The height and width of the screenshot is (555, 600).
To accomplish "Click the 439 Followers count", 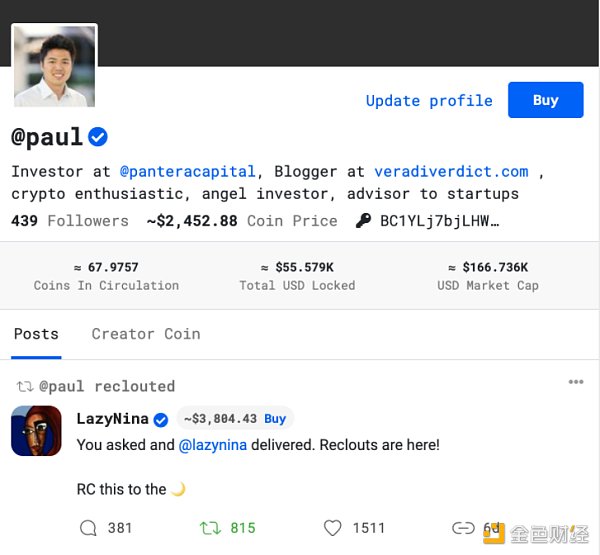I will [x=70, y=221].
